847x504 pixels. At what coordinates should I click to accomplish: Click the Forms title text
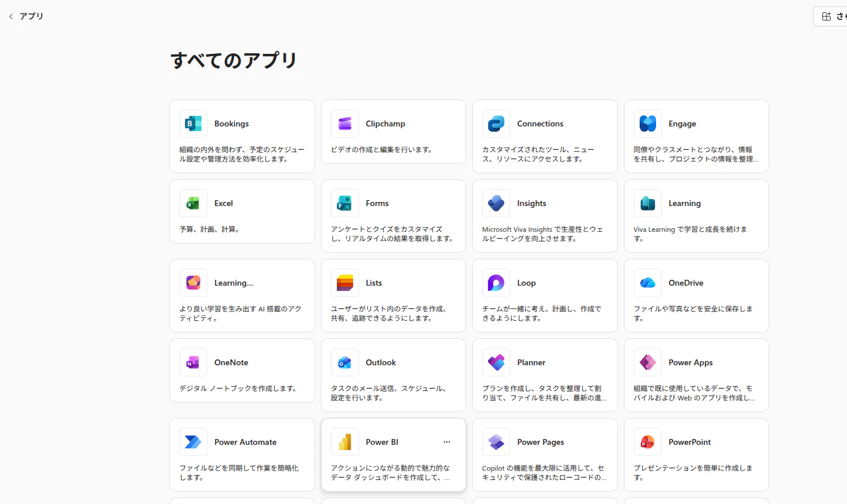click(377, 203)
